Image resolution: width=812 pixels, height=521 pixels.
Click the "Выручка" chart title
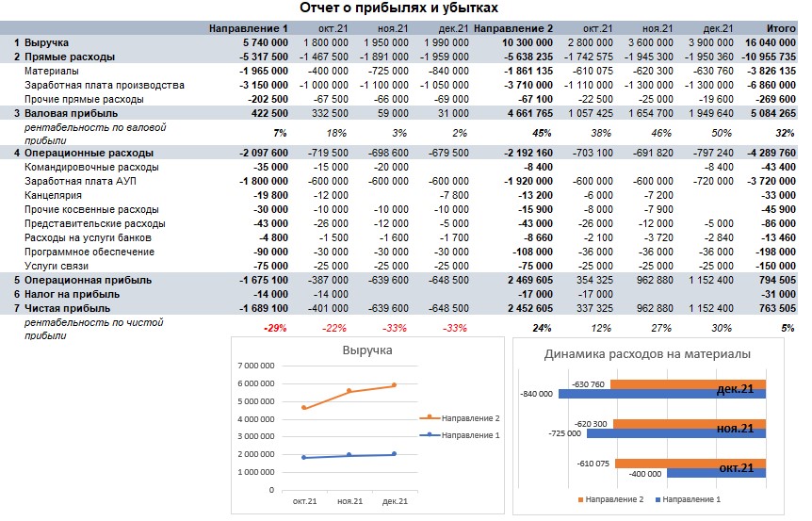(367, 350)
